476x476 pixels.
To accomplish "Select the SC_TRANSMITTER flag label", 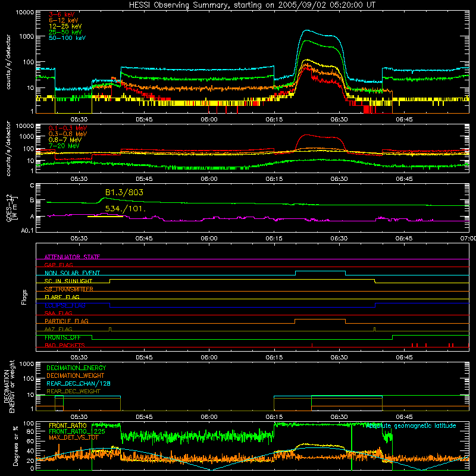I will point(69,289).
